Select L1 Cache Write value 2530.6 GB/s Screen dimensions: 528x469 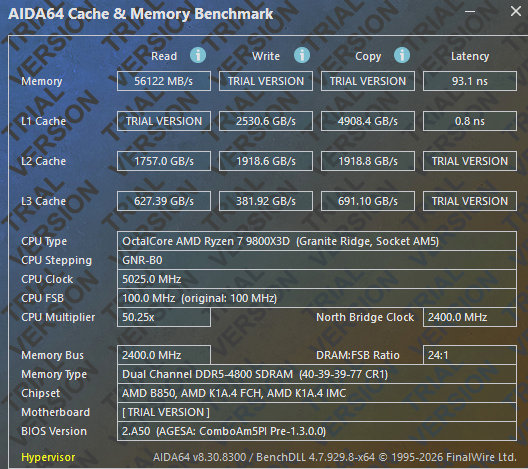pyautogui.click(x=266, y=121)
